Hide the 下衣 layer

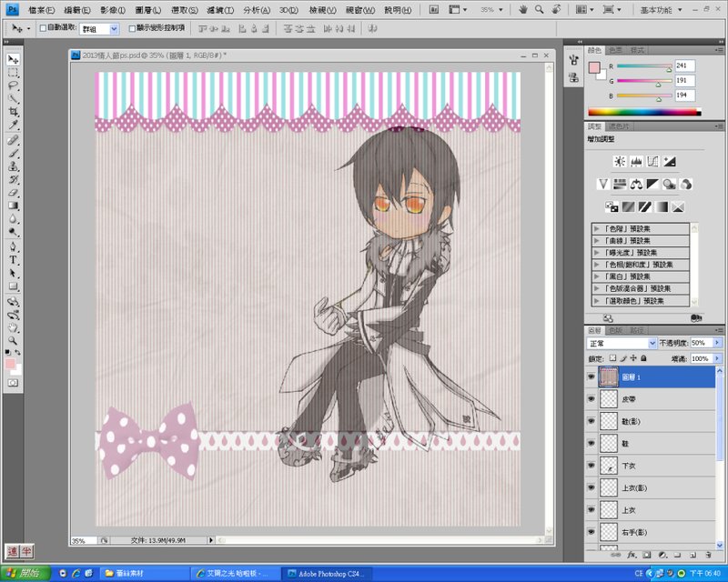pos(591,465)
